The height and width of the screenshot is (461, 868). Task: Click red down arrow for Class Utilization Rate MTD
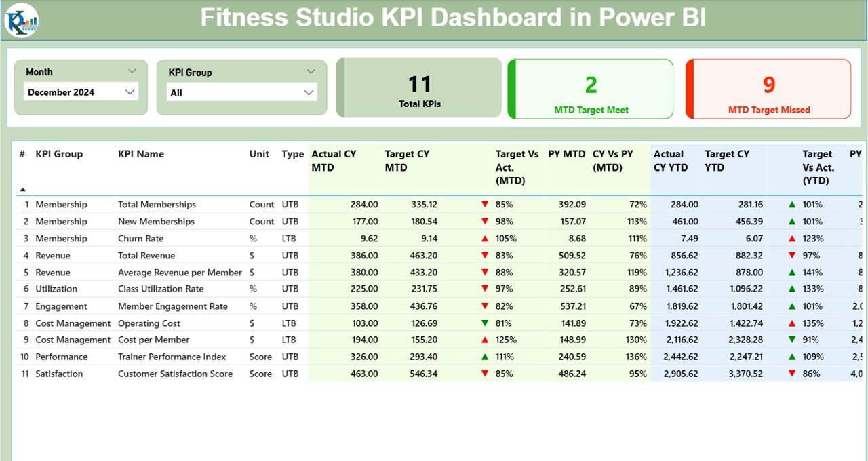[485, 289]
